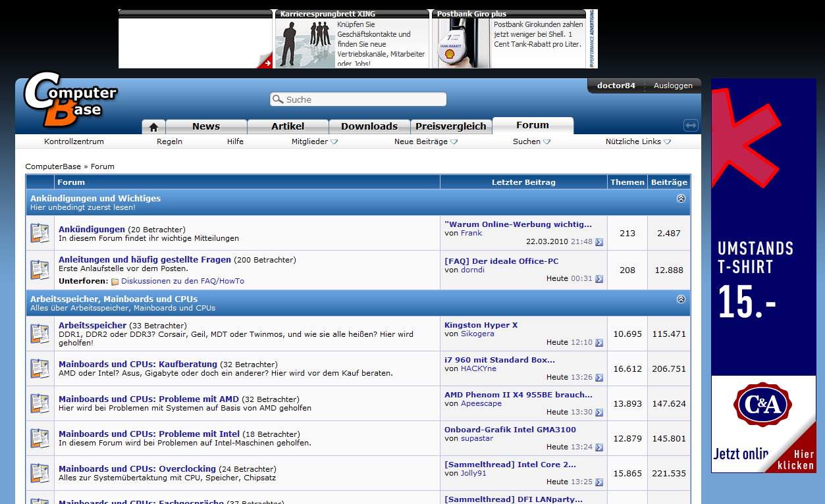View profile of user Sikogera
This screenshot has height=504, width=825.
tap(477, 334)
